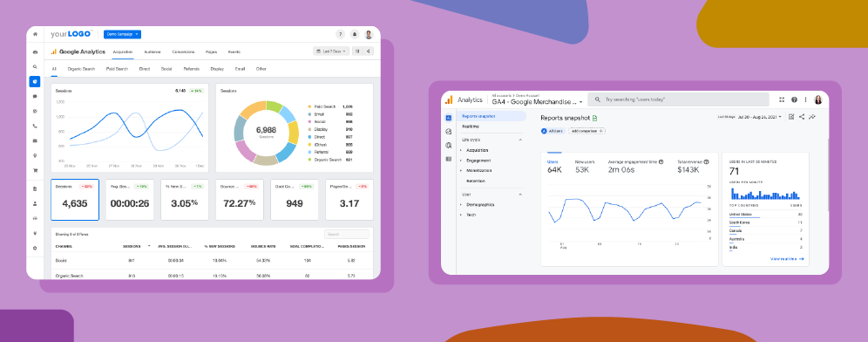Select the Organic Search channel tab
This screenshot has width=868, height=342.
pyautogui.click(x=81, y=69)
